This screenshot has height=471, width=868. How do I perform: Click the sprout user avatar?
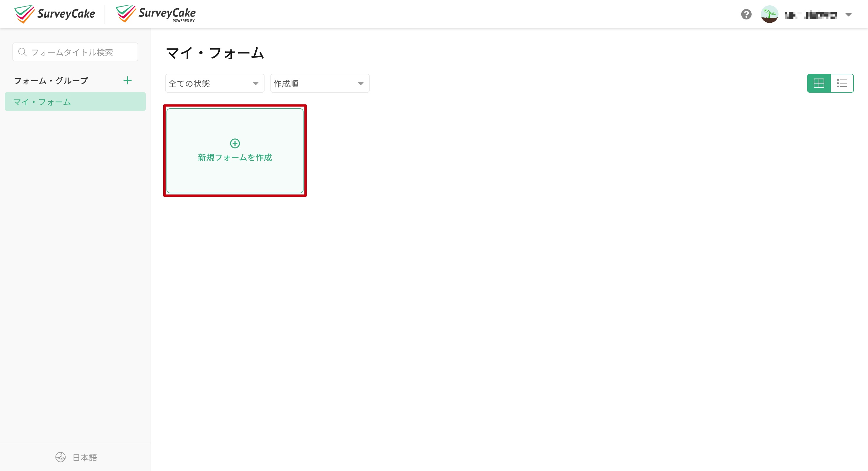pyautogui.click(x=769, y=14)
